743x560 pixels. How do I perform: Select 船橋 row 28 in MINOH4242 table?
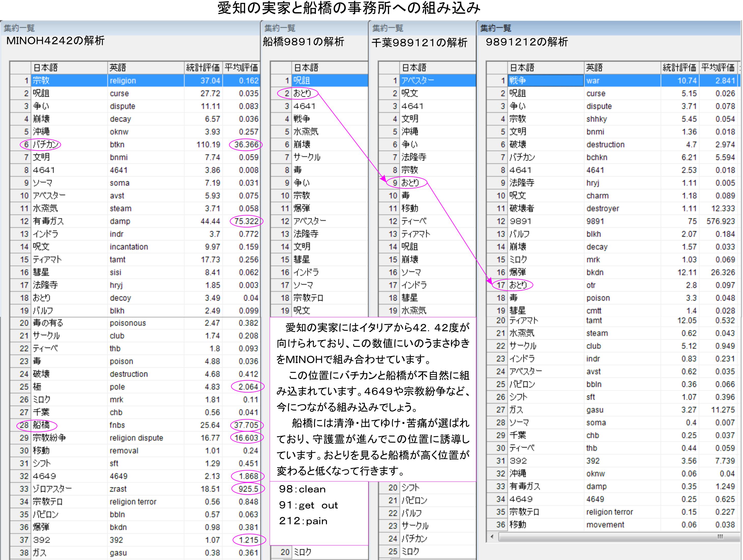pyautogui.click(x=41, y=425)
